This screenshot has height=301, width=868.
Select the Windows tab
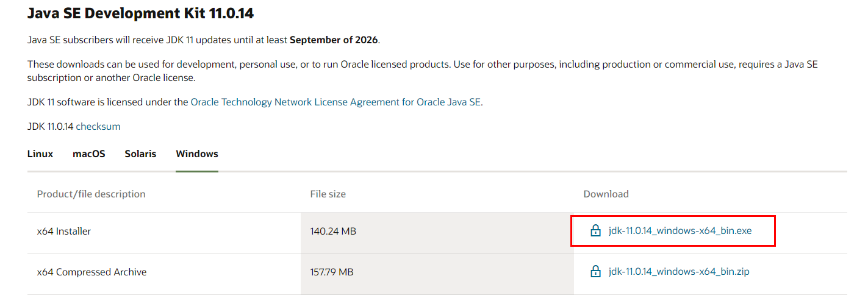click(197, 154)
